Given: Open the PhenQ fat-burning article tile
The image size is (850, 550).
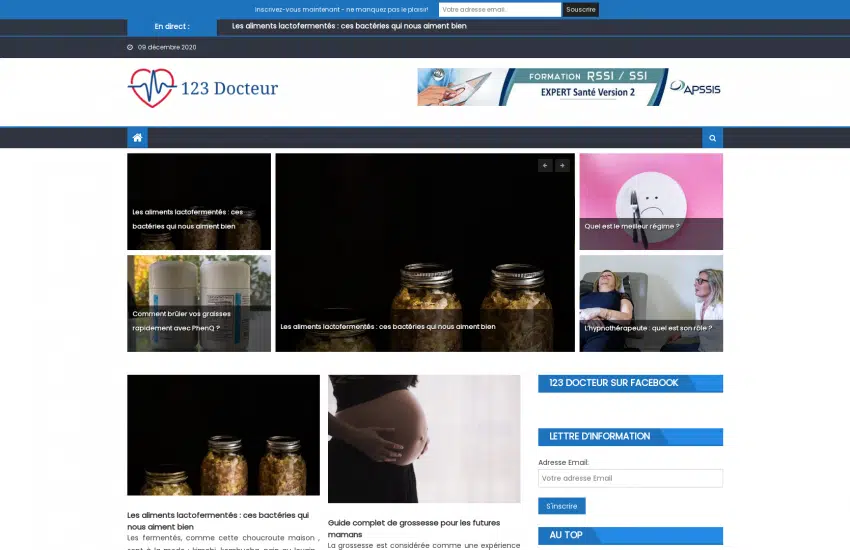Looking at the screenshot, I should [x=199, y=303].
